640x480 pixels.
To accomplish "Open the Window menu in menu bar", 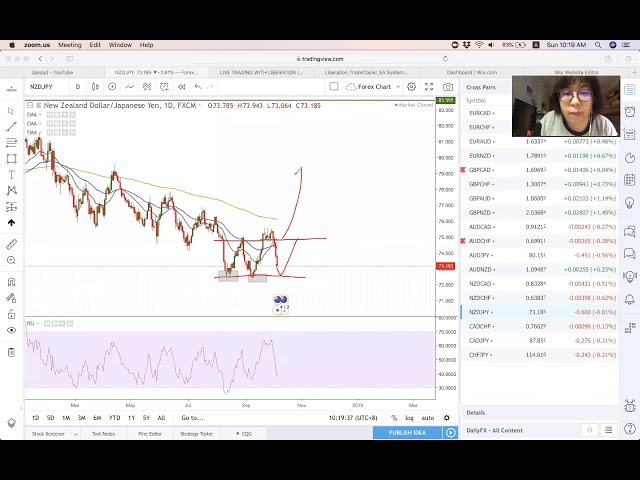I will point(120,45).
